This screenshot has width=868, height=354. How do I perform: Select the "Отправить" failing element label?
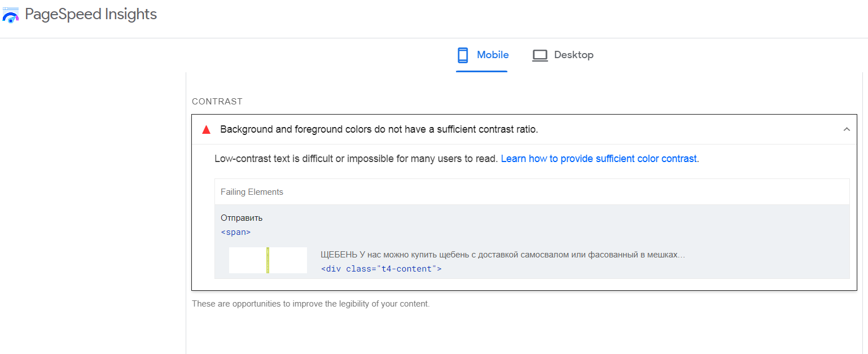[242, 218]
